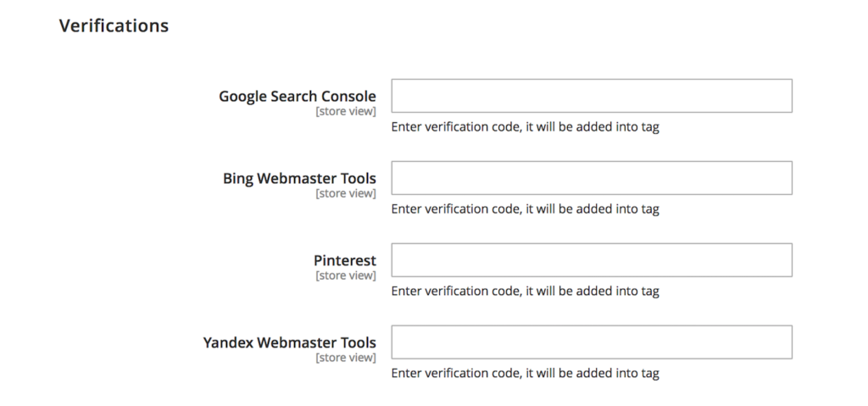868x406 pixels.
Task: Select the Pinterest verification code text box
Action: click(592, 259)
